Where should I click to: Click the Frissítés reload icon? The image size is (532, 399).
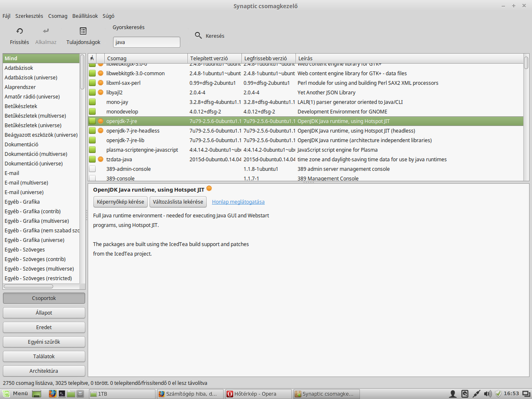tap(20, 31)
